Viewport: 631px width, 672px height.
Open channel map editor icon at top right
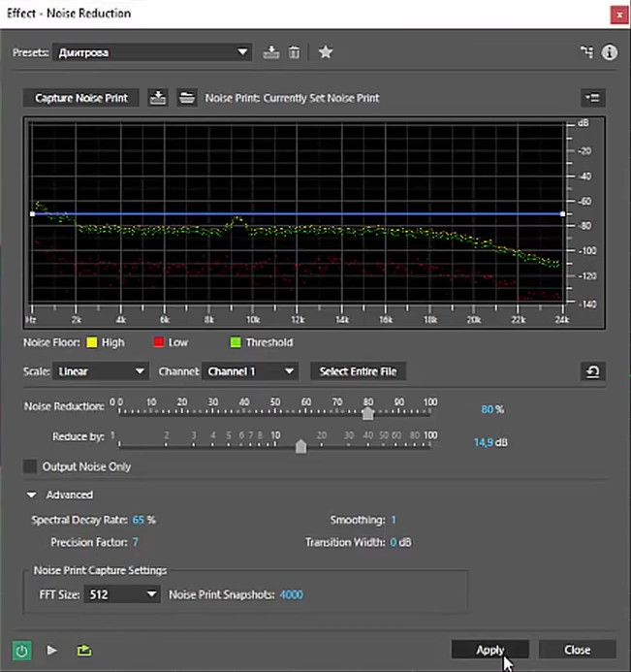586,52
